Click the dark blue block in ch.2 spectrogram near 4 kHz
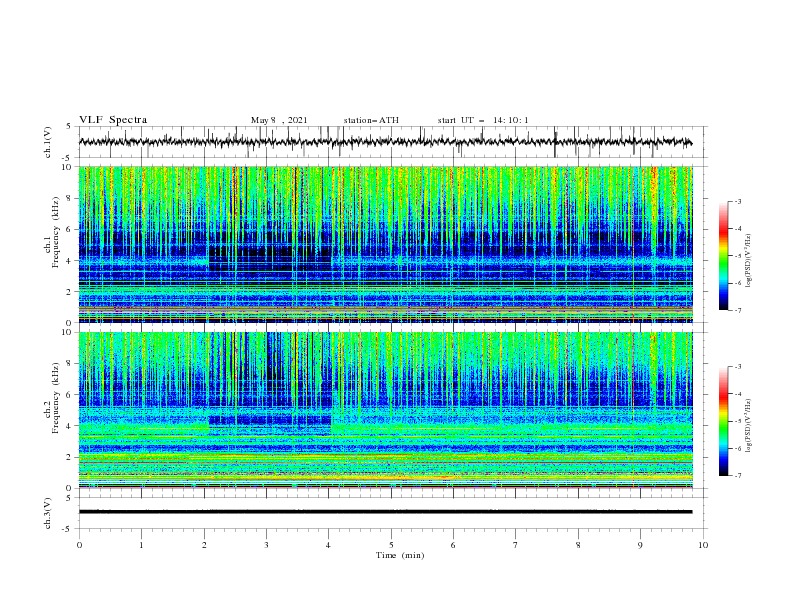 (x=270, y=420)
